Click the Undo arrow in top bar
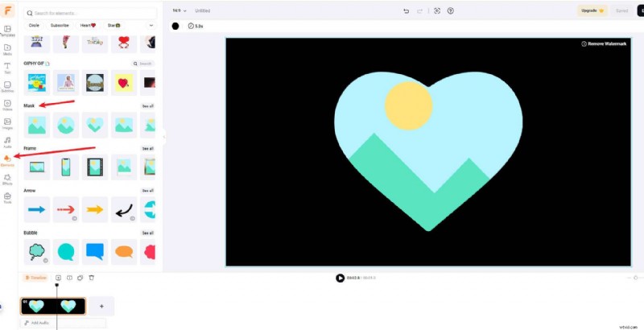This screenshot has width=644, height=330. [x=407, y=11]
